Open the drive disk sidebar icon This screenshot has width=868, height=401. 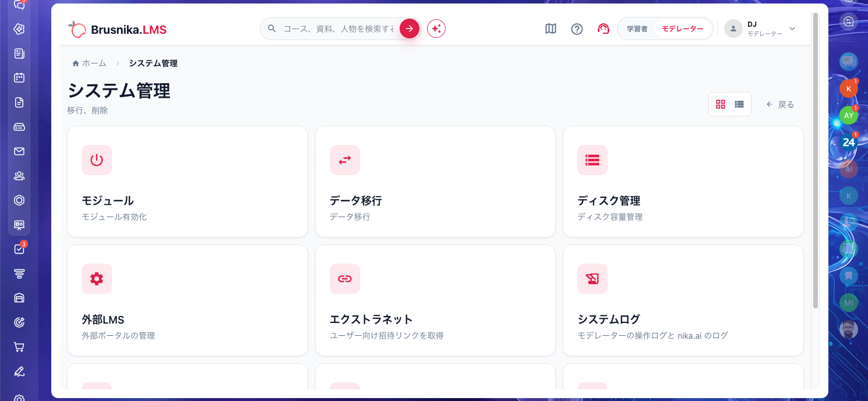[19, 127]
